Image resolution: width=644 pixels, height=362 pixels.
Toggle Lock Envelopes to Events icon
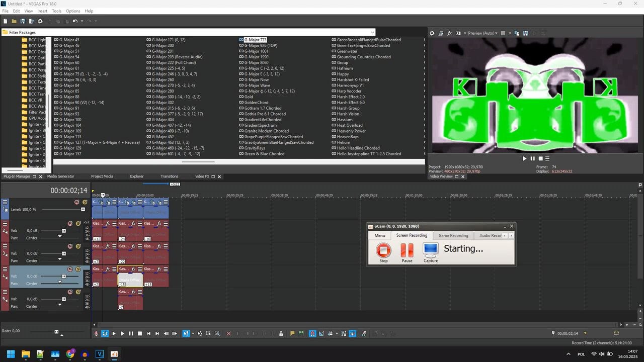tap(344, 333)
